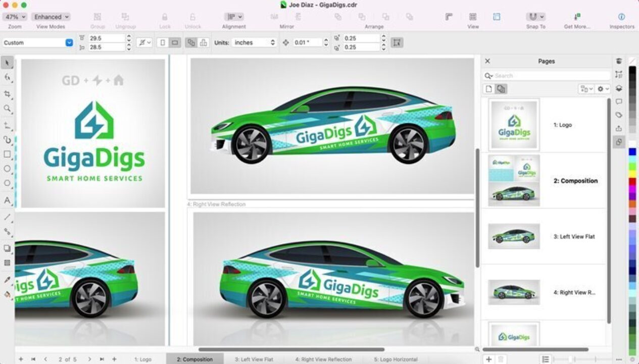Image resolution: width=639 pixels, height=364 pixels.
Task: Pick the Eyedropper tool
Action: point(7,280)
